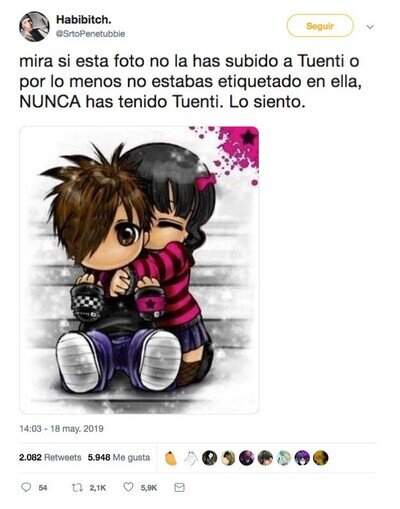
Task: Open the 14:03 - 18 may. 2019 timestamp
Action: 61,428
